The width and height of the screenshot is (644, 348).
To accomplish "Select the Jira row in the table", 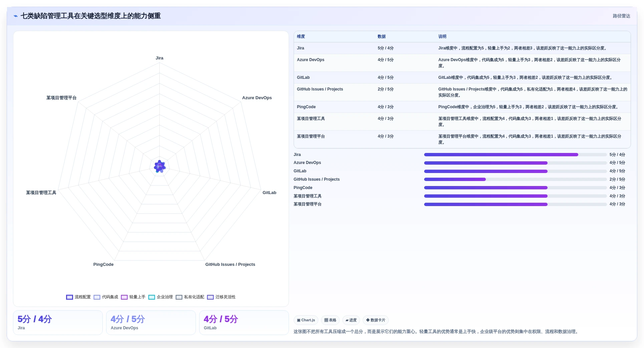I will [x=462, y=48].
